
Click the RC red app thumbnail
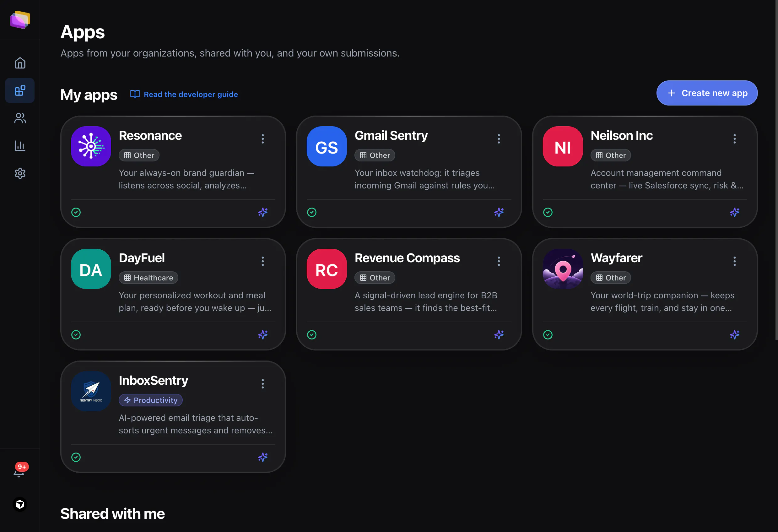pos(327,269)
